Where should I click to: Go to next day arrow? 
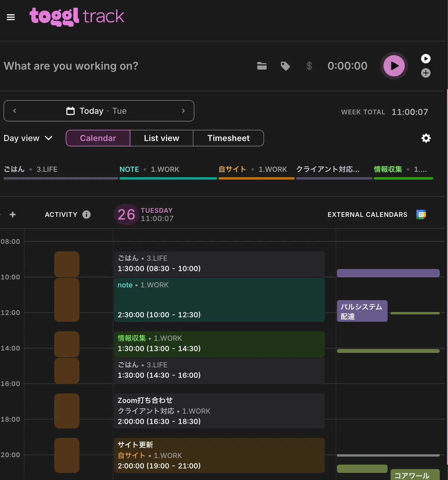tap(183, 111)
